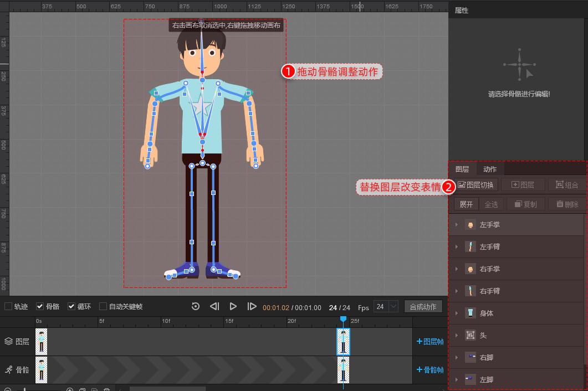Step forward to the next frame

pos(252,306)
